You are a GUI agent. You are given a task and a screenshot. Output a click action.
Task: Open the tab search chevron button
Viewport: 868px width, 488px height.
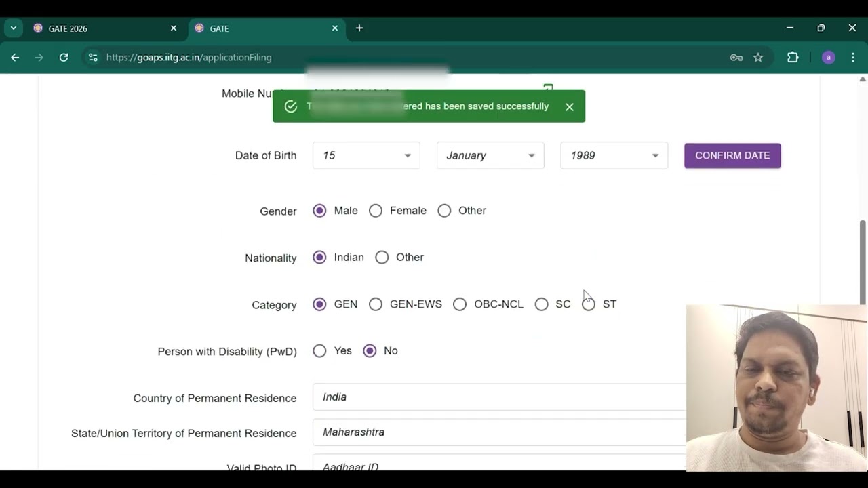[13, 28]
